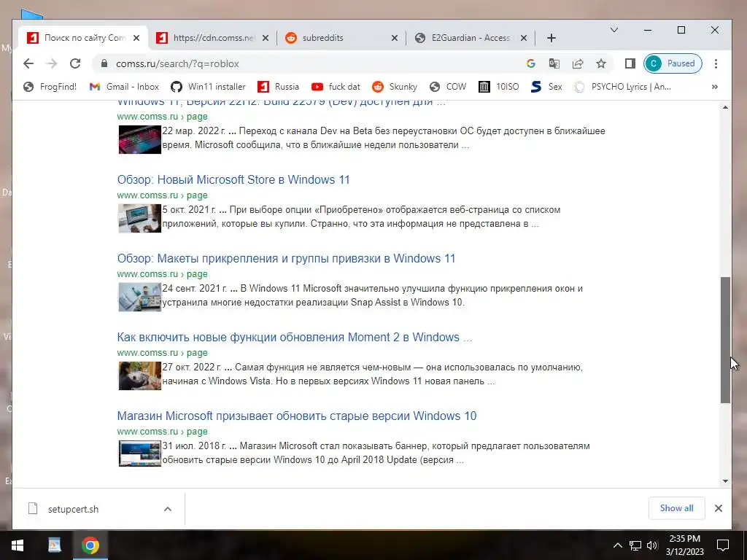
Task: Click thumbnail of Microsoft Store review result
Action: click(x=139, y=218)
